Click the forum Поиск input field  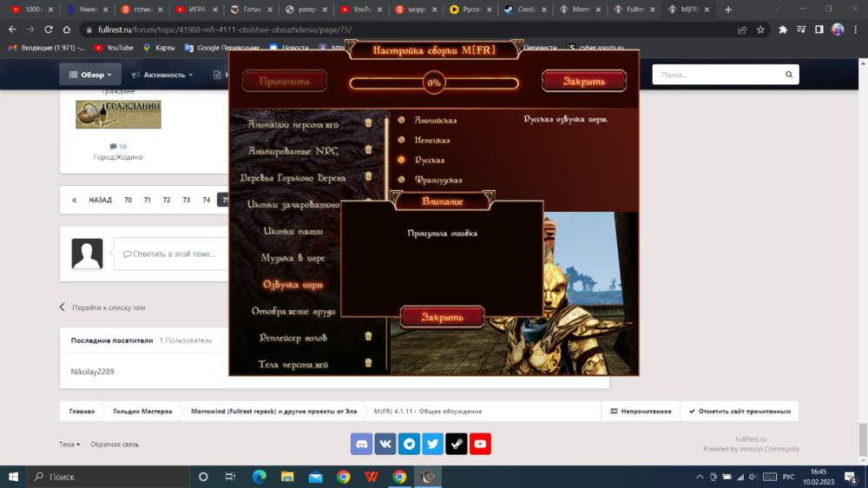[719, 74]
